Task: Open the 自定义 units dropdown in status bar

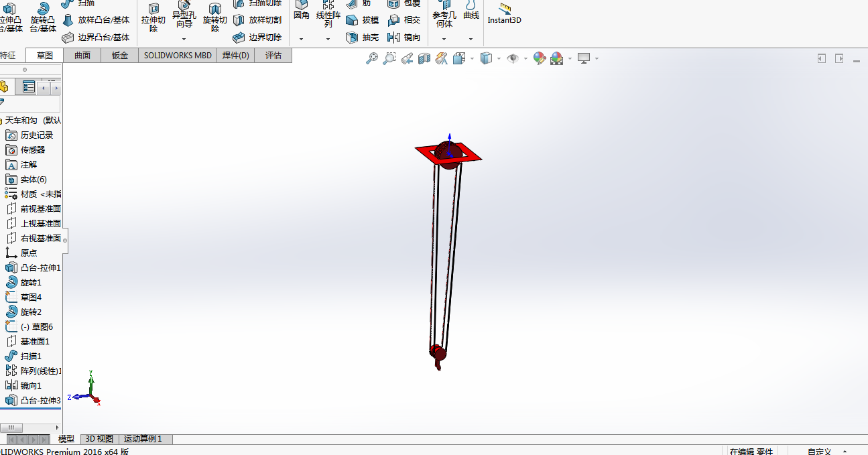Action: click(828, 452)
